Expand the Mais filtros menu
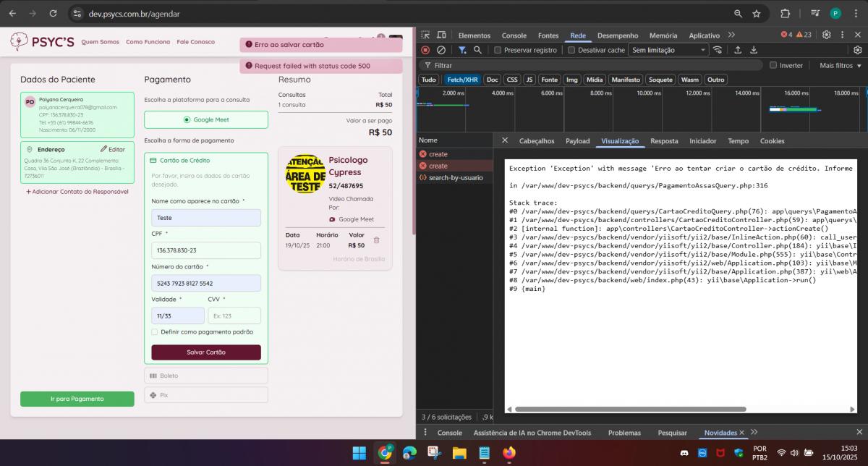This screenshot has height=466, width=868. (840, 65)
